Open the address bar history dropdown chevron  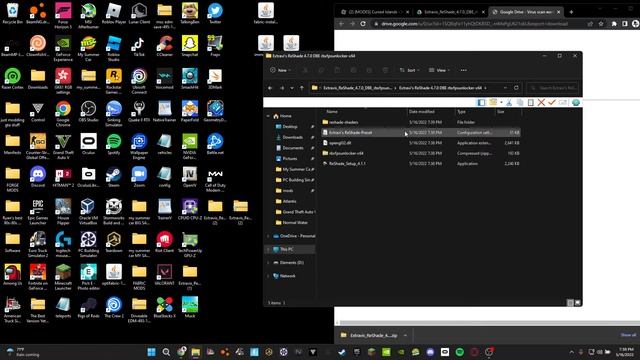pos(505,88)
